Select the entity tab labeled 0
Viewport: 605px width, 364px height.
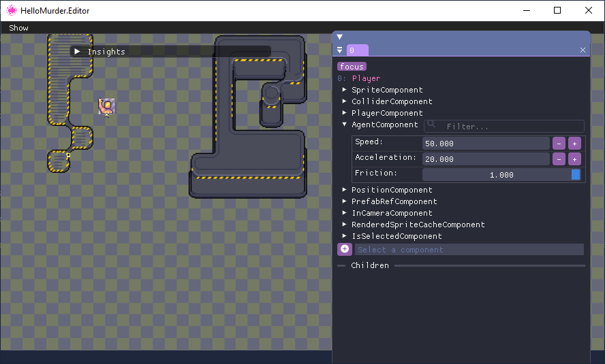click(x=358, y=50)
